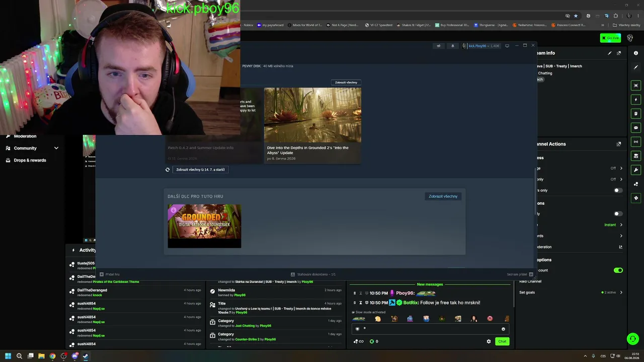Click Přidat hru at Steam bottom bar
The height and width of the screenshot is (362, 644).
[x=109, y=275]
